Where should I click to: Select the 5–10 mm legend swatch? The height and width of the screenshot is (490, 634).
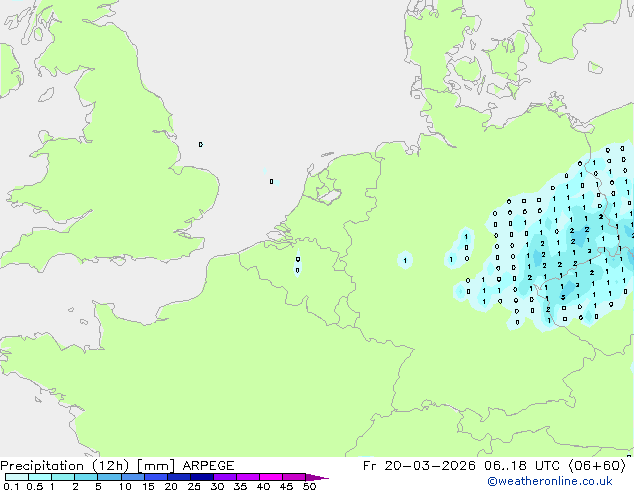click(x=109, y=477)
